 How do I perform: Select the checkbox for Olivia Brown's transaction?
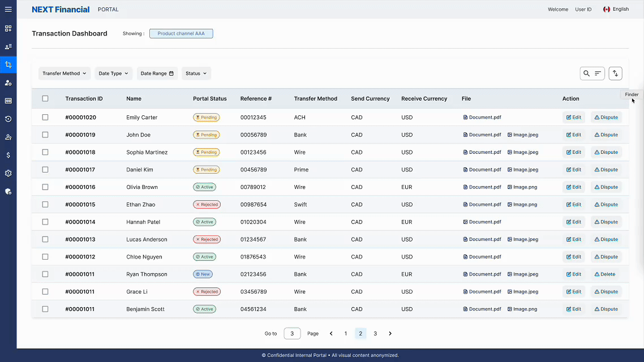45,187
